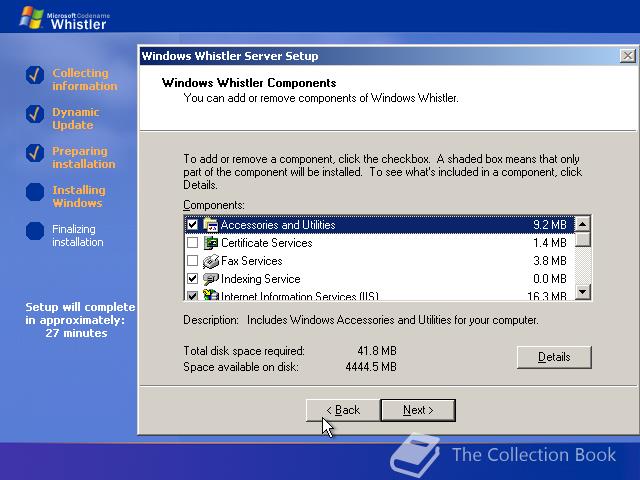
Task: Click the 4444.5 MB space available value
Action: [371, 367]
